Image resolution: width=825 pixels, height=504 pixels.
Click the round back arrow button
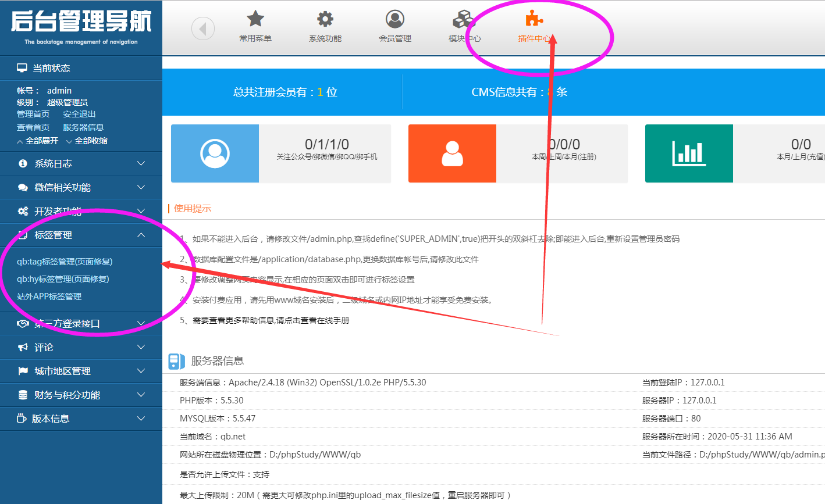[x=203, y=28]
